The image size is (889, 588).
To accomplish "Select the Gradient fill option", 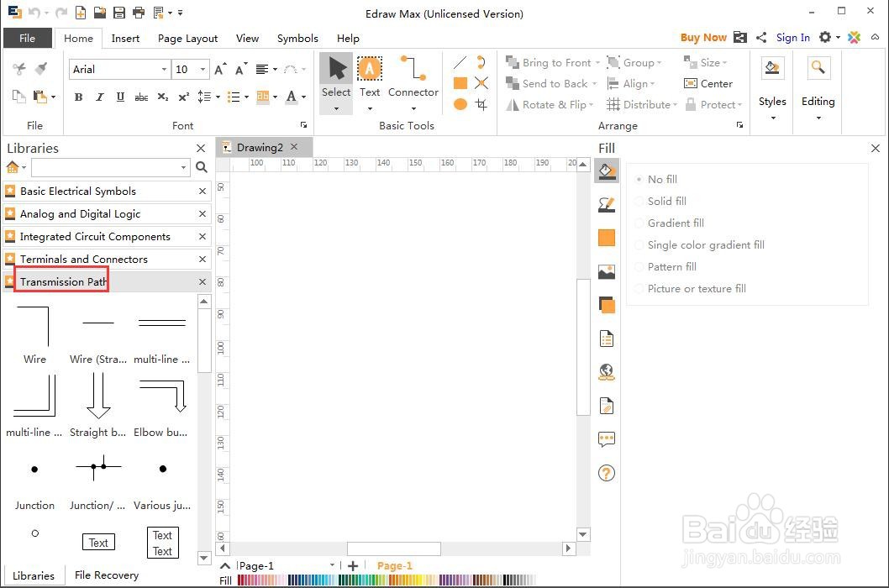I will coord(670,223).
